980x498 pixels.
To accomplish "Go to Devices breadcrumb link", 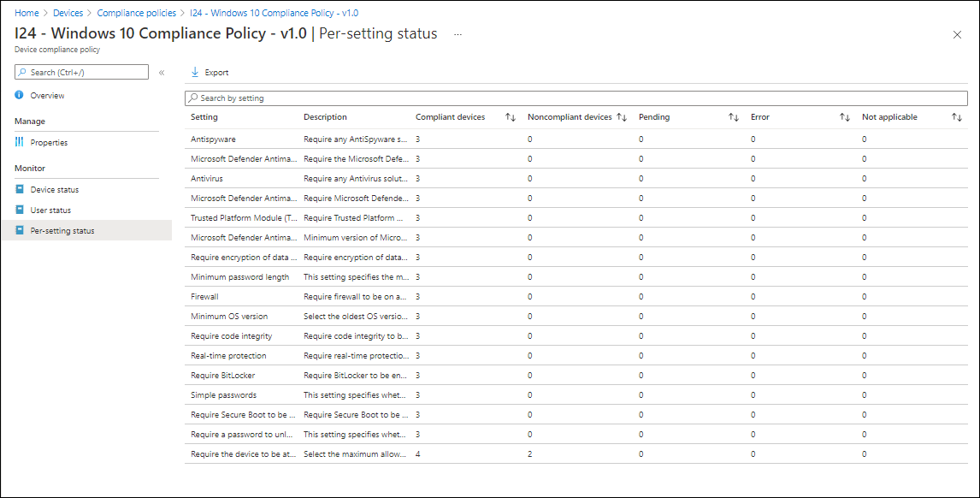I will 68,13.
